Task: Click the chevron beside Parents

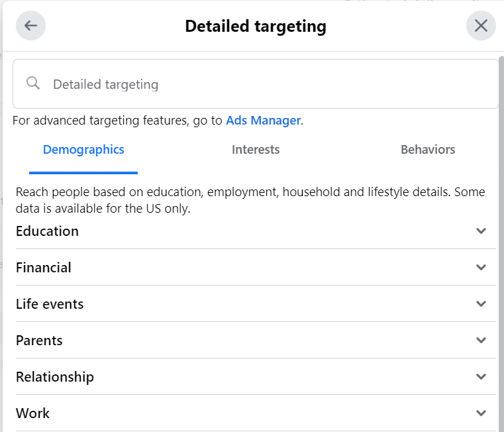Action: click(x=481, y=341)
